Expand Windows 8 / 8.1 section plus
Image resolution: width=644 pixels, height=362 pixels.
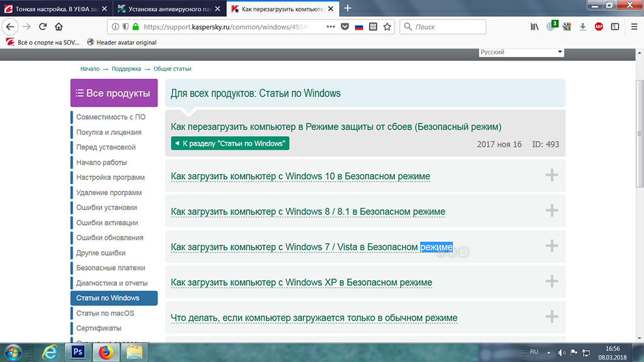tap(551, 211)
